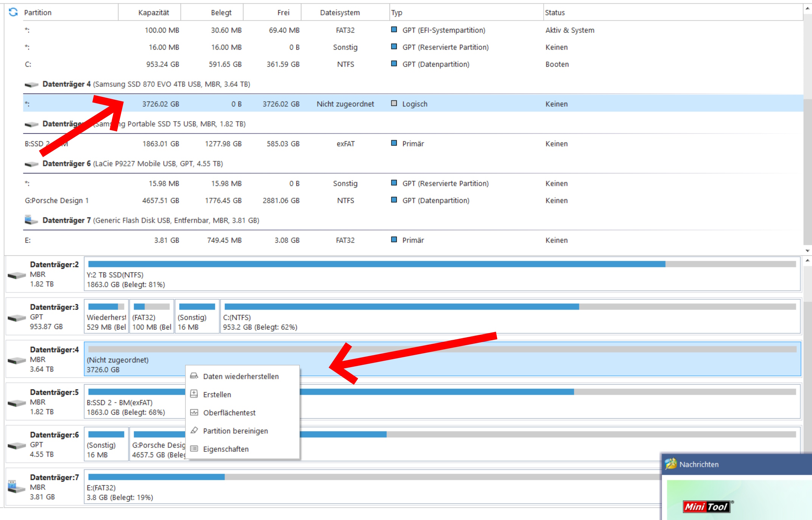812x520 pixels.
Task: Click the Datenträger:2 drive icon in disk map
Action: coord(17,275)
